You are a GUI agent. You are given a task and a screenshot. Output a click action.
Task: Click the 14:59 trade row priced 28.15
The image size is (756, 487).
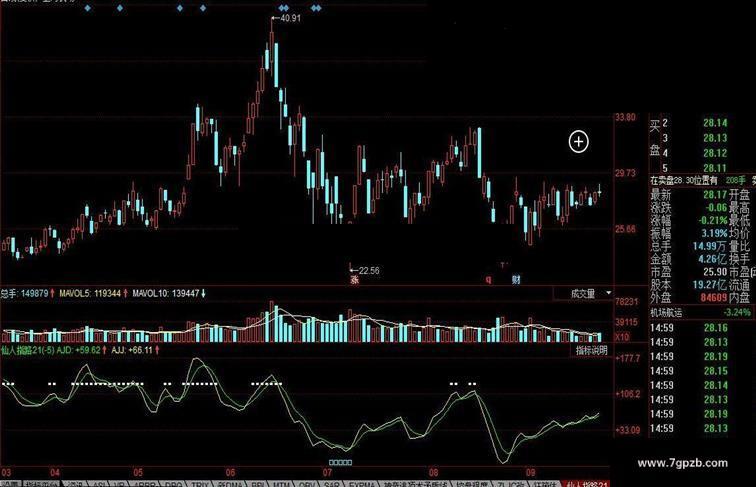689,371
